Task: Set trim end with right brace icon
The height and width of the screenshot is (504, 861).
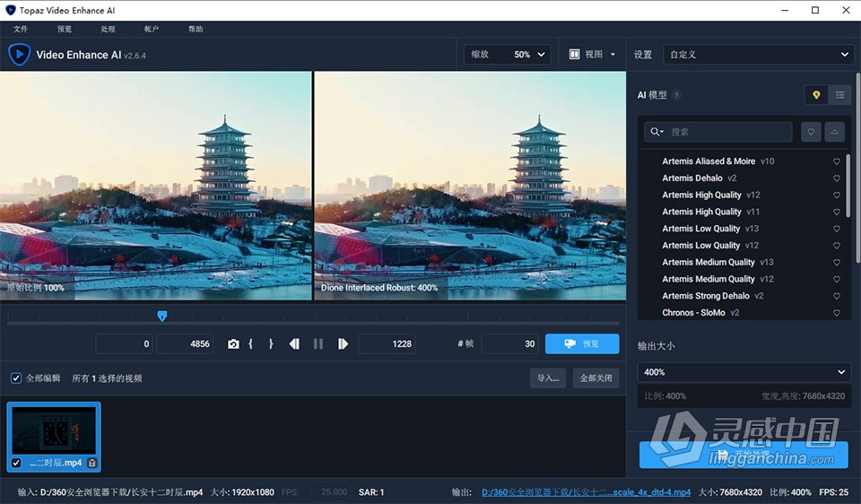Action: pos(271,344)
